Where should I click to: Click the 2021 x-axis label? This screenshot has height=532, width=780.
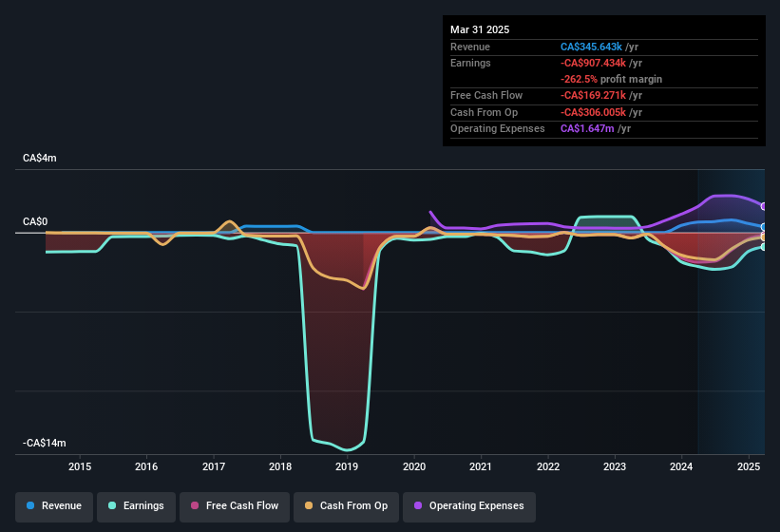pos(481,466)
